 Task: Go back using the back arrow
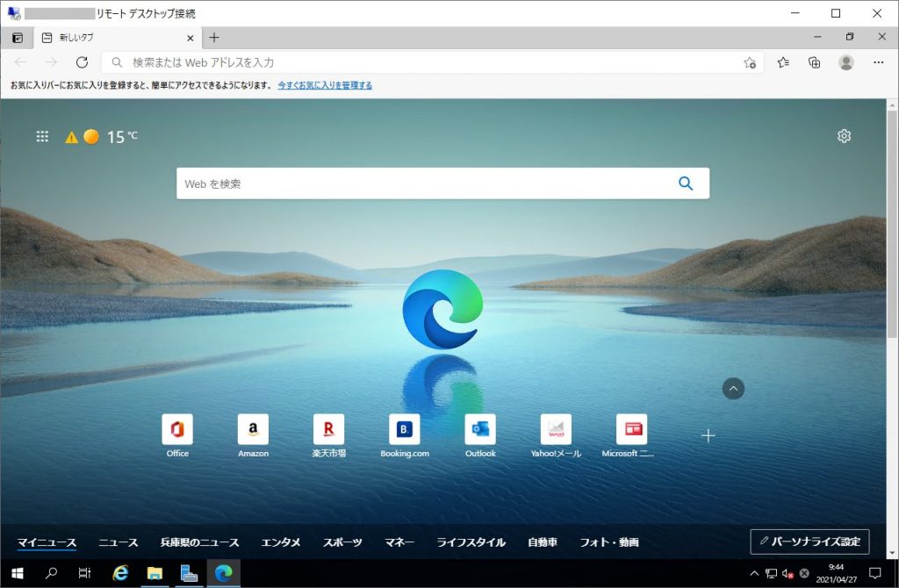coord(20,62)
